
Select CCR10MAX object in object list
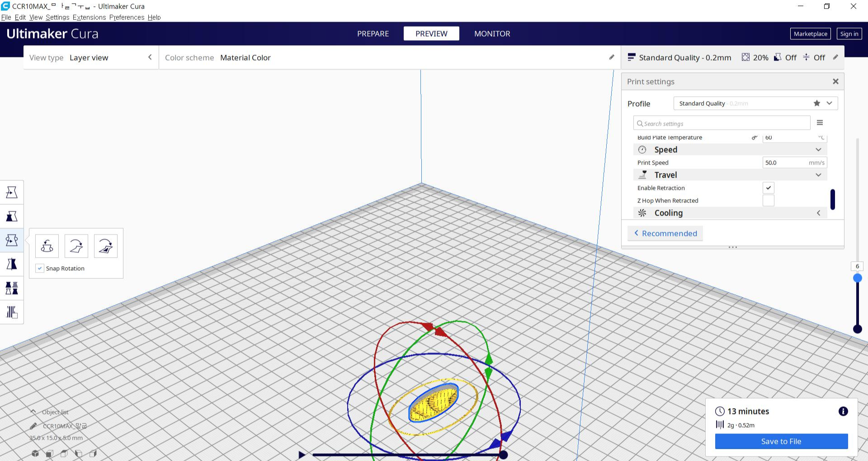65,426
